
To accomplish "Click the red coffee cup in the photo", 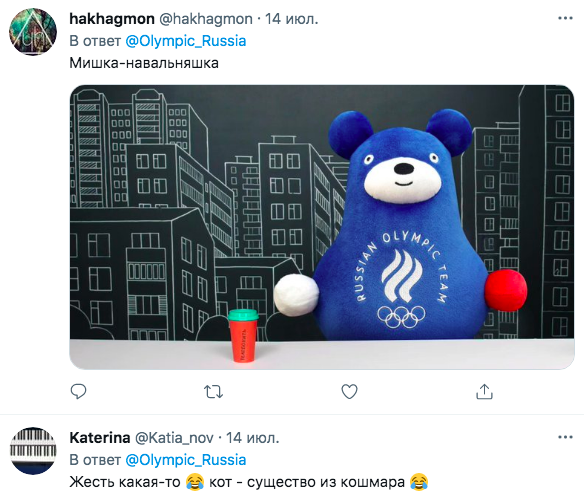I will pos(244,336).
